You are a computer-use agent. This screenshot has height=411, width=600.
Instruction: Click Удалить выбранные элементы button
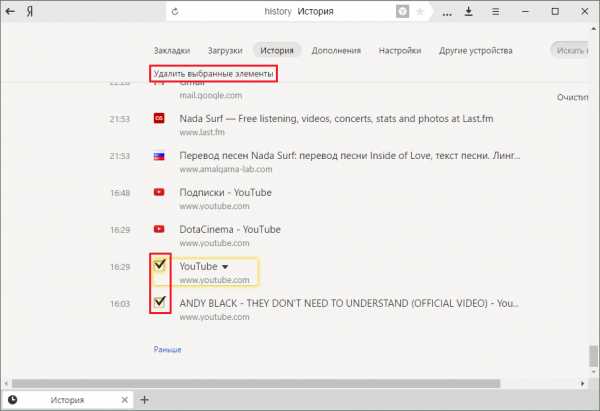tap(212, 74)
